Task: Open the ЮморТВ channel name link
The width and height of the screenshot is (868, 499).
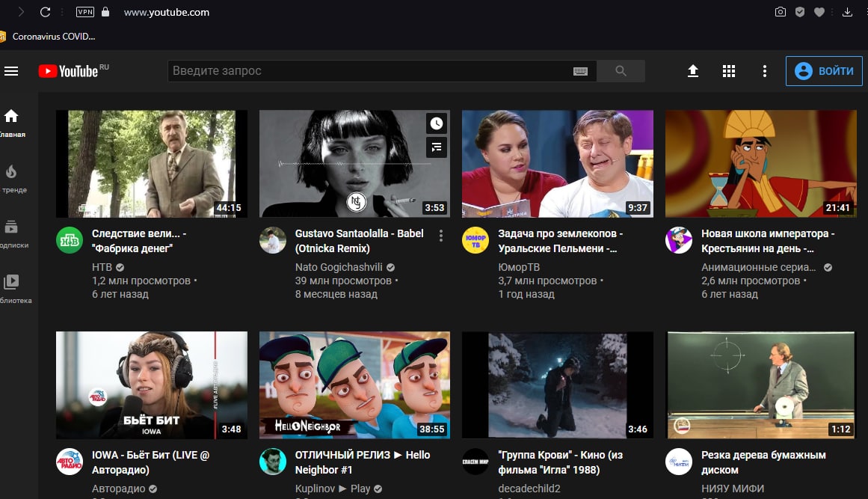Action: point(519,268)
